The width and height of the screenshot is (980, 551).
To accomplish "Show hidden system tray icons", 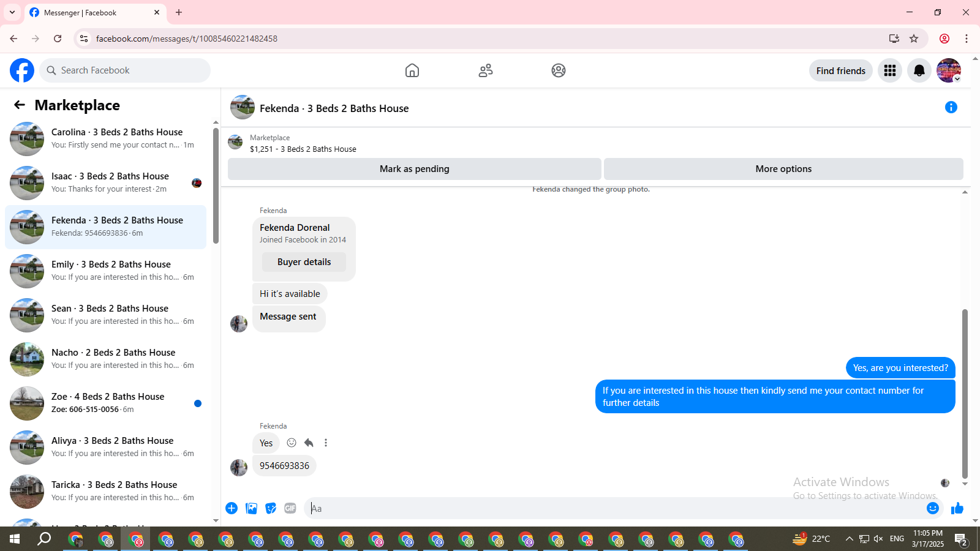I will tap(849, 539).
